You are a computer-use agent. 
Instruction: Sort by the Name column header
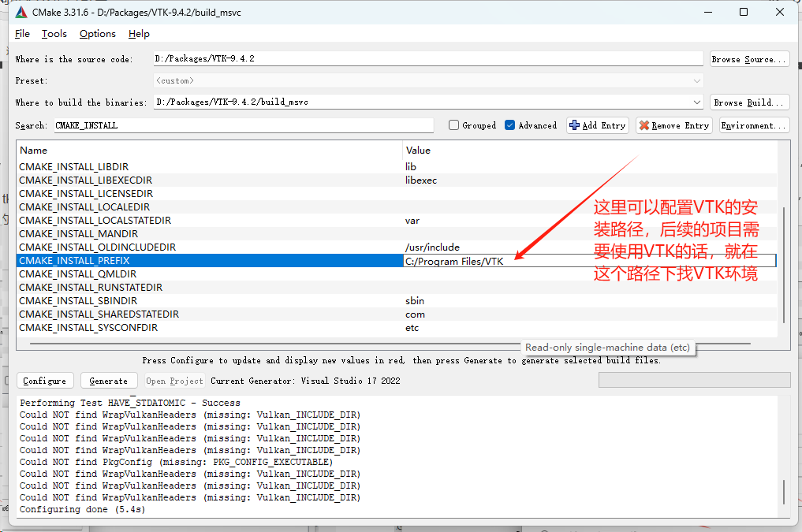pos(210,151)
